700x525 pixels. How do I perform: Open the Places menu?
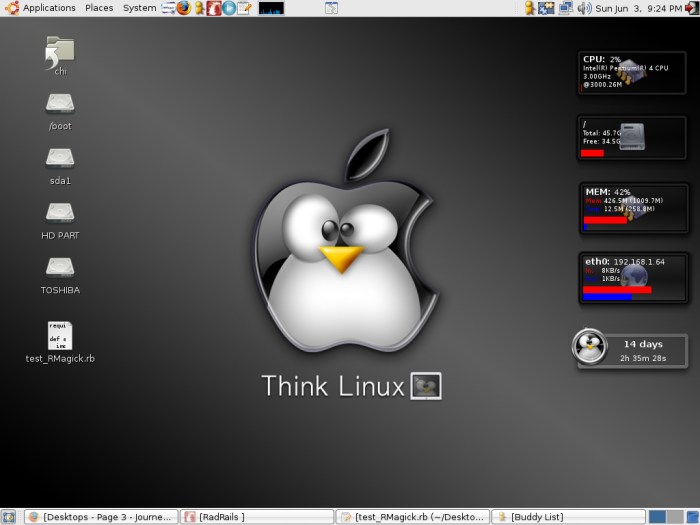99,8
